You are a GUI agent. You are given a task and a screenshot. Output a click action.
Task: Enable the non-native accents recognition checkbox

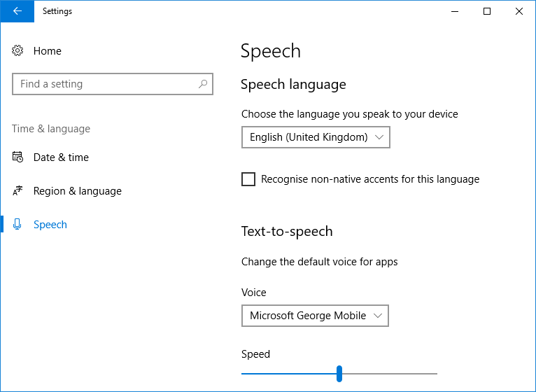click(x=248, y=179)
